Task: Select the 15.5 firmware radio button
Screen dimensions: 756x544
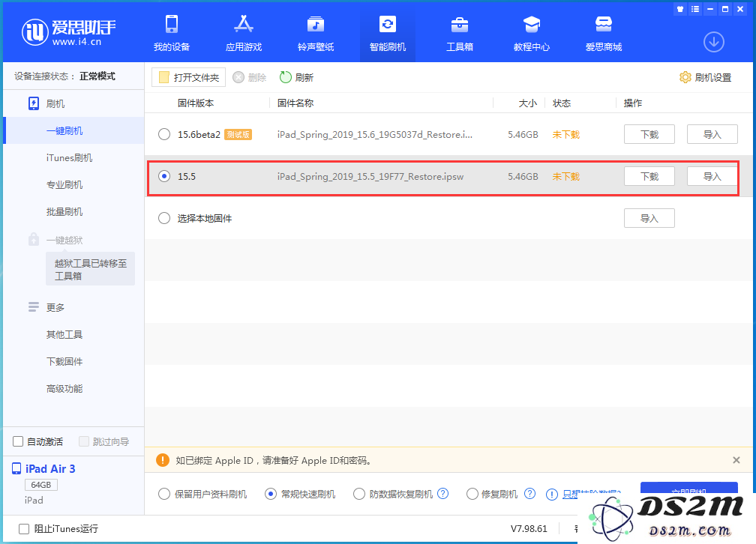Action: click(x=164, y=176)
